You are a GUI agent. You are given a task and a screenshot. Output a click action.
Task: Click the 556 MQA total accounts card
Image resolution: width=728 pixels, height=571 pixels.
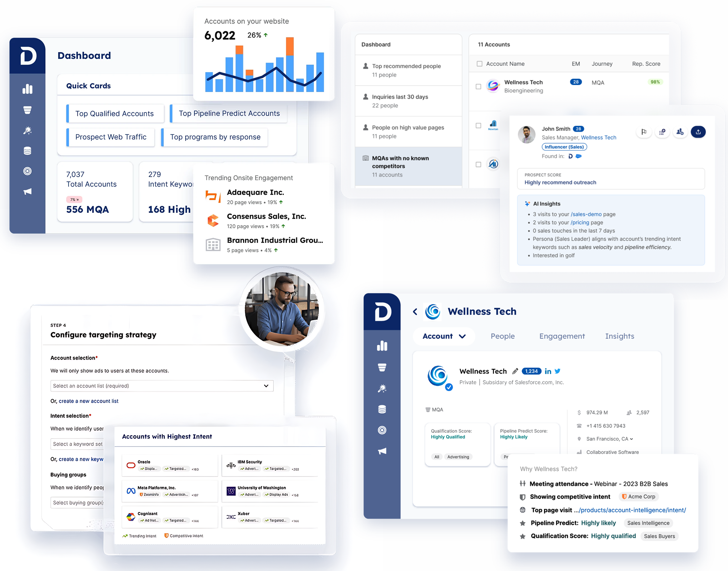[95, 192]
